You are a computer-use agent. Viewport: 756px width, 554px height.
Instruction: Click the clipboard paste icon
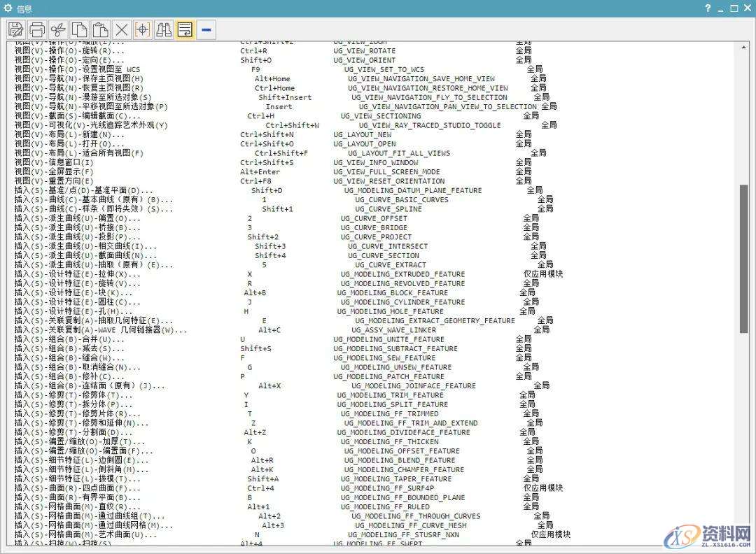pos(101,29)
